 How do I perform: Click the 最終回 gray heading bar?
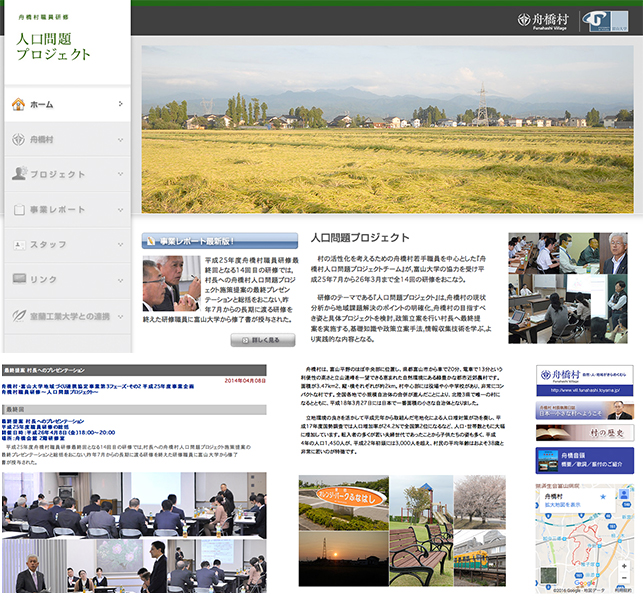click(x=134, y=409)
